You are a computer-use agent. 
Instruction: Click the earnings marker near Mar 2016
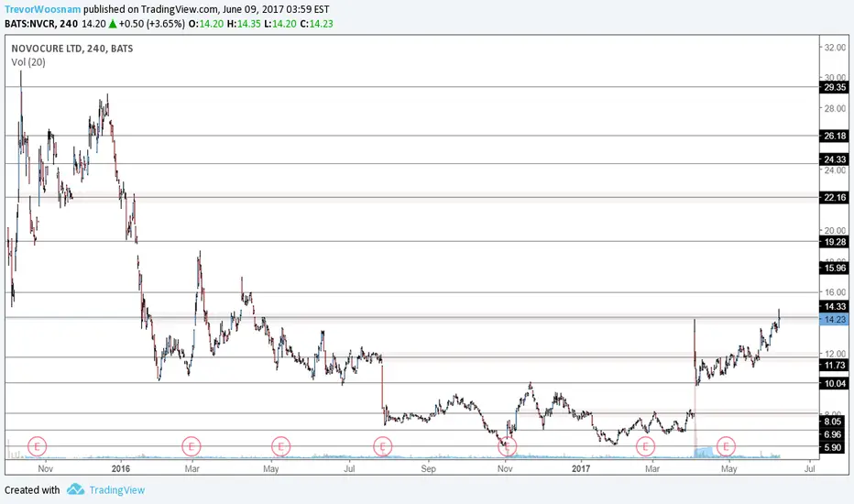point(192,447)
